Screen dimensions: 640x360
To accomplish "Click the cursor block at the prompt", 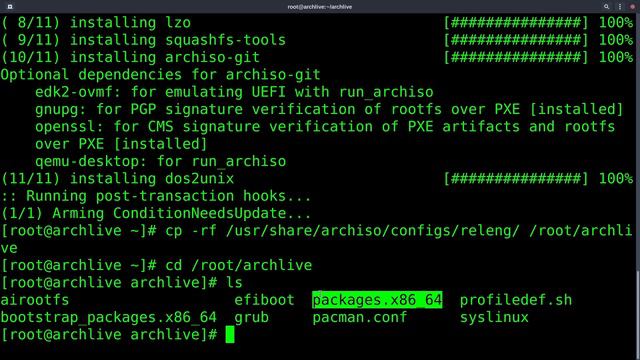I will pyautogui.click(x=230, y=335).
